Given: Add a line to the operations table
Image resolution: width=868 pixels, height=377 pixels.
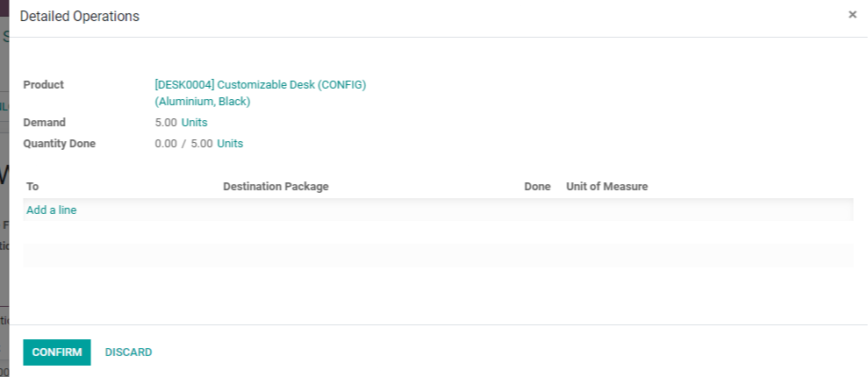Looking at the screenshot, I should point(52,210).
